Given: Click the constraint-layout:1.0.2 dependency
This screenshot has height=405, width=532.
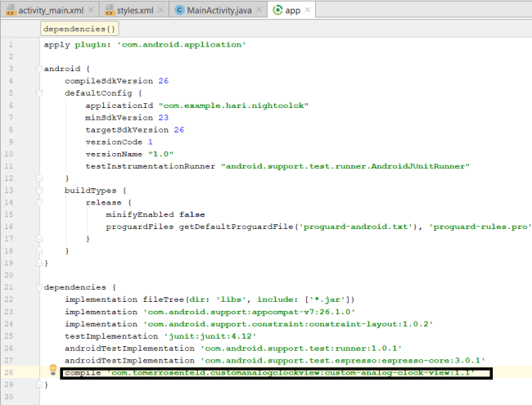Looking at the screenshot, I should click(288, 324).
